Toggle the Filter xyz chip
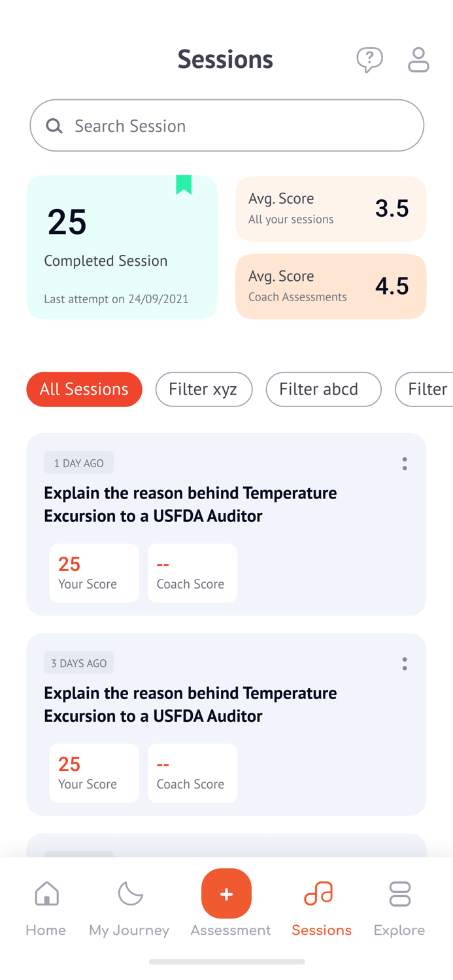The width and height of the screenshot is (453, 980). coord(204,389)
